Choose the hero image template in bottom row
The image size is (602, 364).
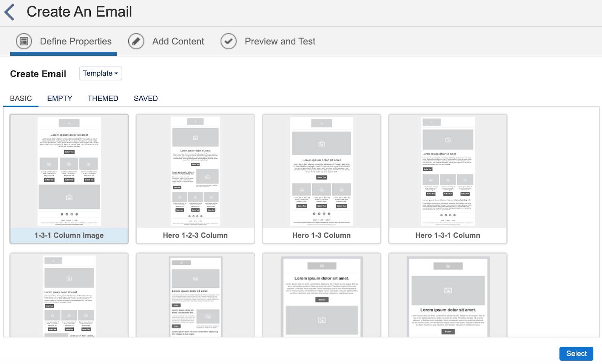click(322, 297)
